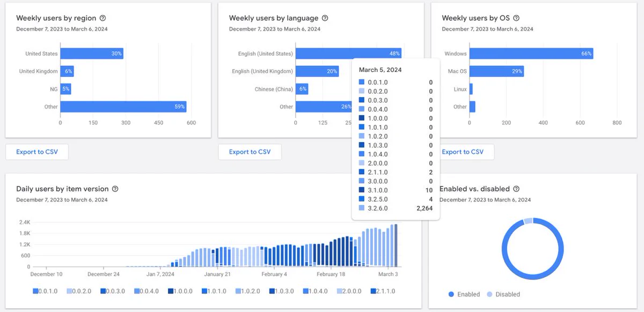
Task: Click 'Weekly users by language' title
Action: (x=274, y=18)
